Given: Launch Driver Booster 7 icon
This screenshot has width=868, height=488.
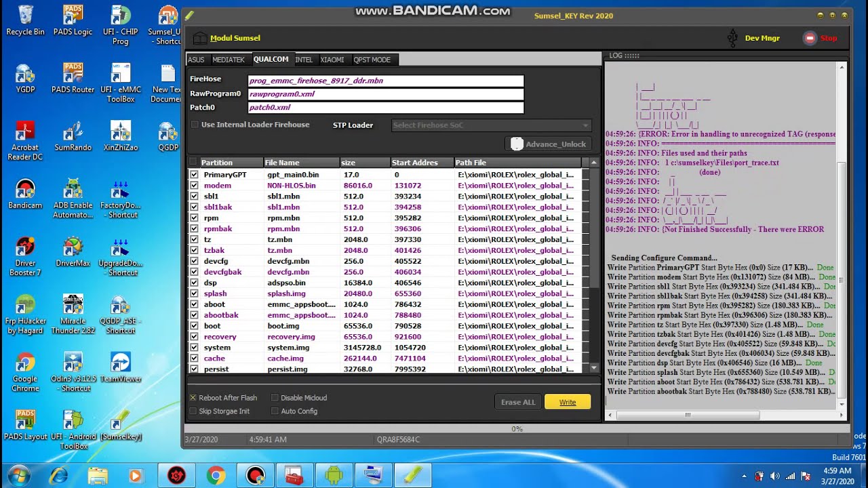Looking at the screenshot, I should [x=25, y=257].
